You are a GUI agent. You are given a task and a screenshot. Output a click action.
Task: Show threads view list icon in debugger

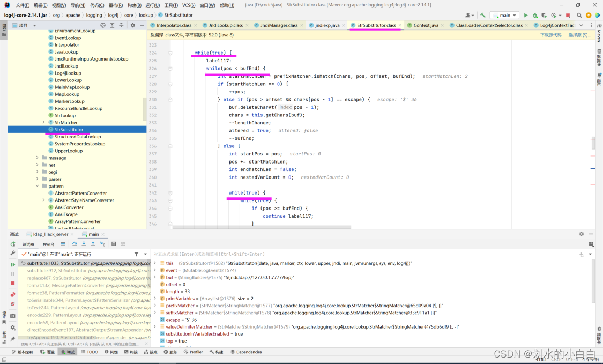pos(63,244)
